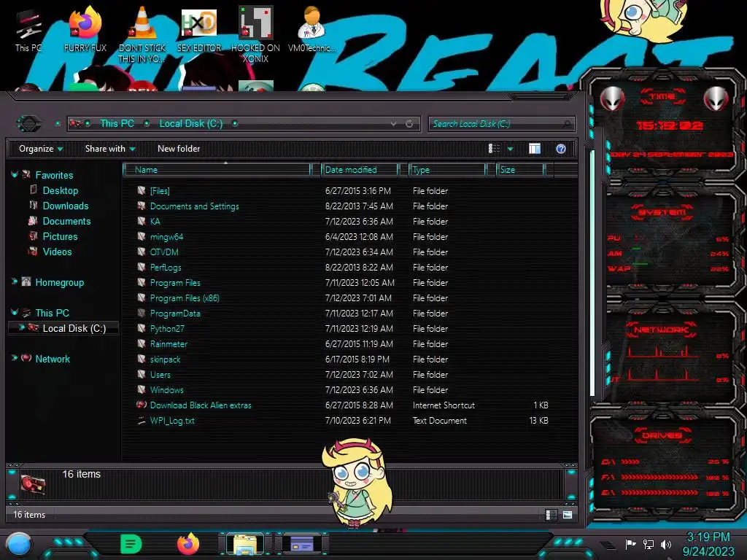Launch the FURRY FUX Firefox desktop icon
The height and width of the screenshot is (560, 747).
[x=85, y=29]
